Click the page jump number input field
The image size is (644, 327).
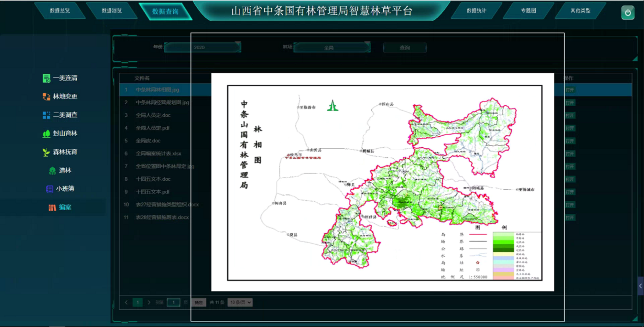[x=173, y=302]
